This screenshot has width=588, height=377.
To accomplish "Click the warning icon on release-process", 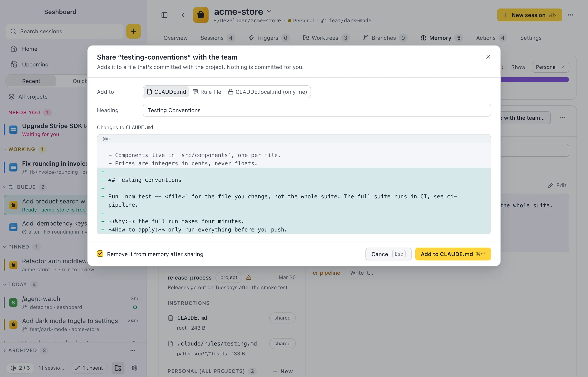I will coord(249,277).
